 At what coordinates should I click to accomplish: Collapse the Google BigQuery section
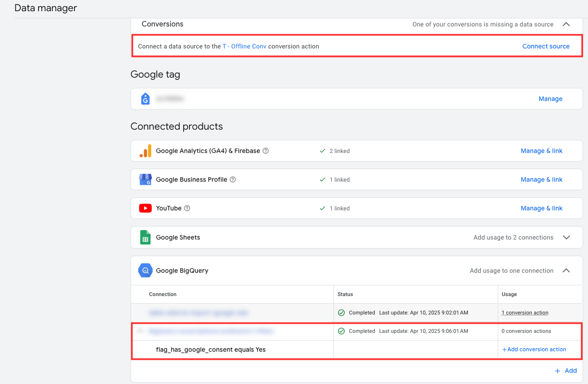click(566, 271)
